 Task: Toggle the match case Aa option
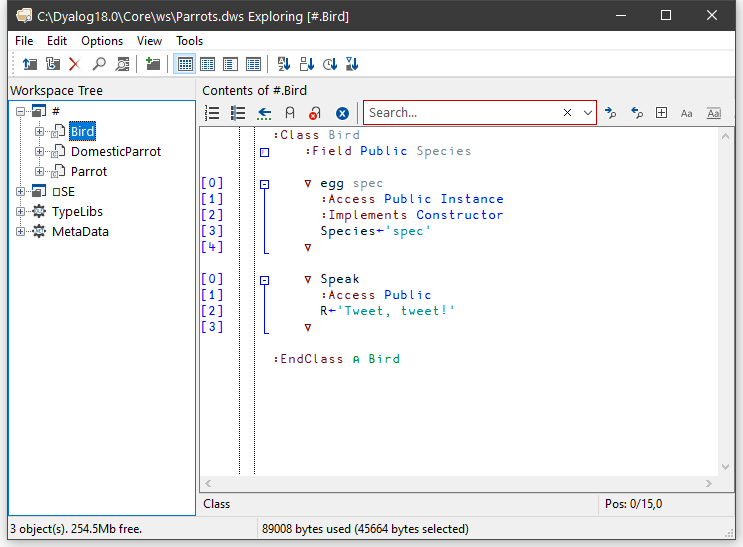(687, 113)
